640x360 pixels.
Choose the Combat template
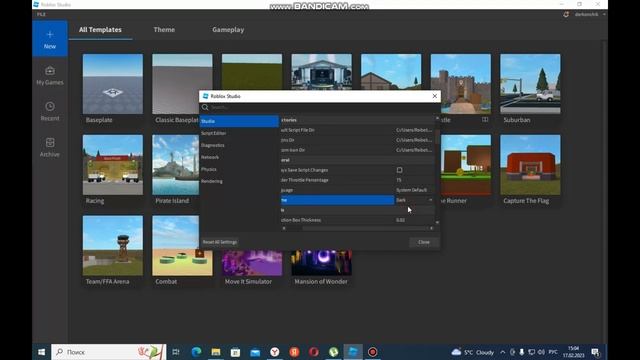182,251
